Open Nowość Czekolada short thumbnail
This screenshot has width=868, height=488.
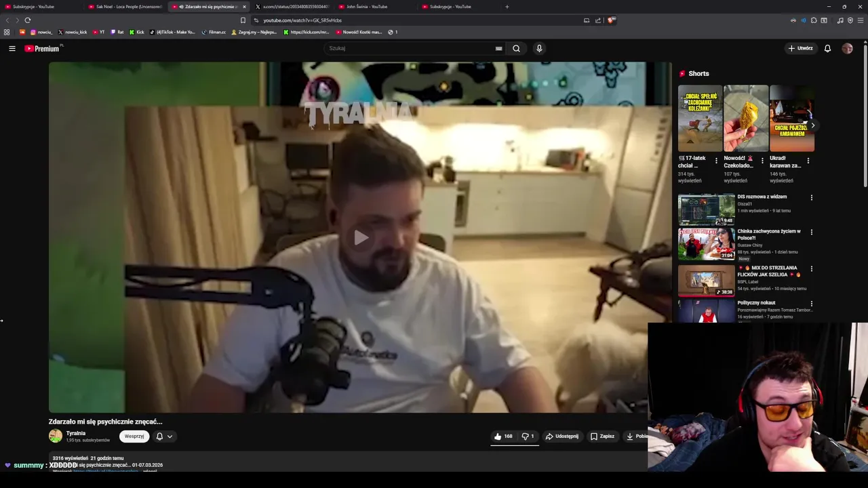click(x=746, y=118)
